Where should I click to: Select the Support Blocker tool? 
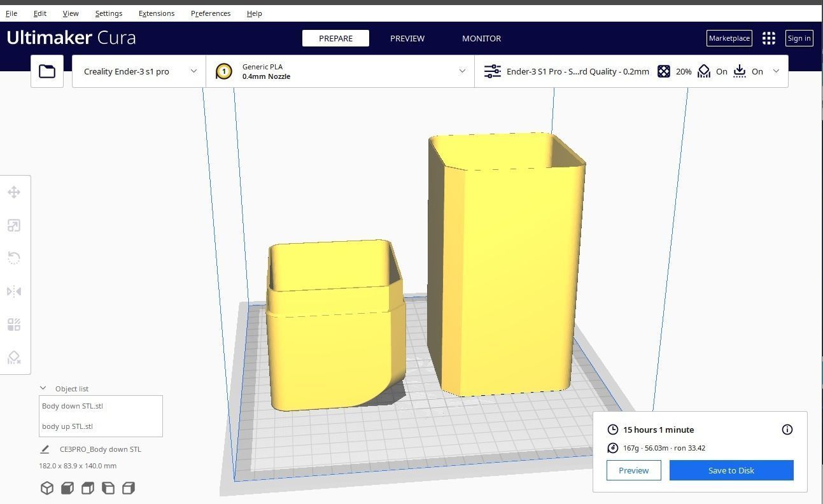click(x=14, y=358)
